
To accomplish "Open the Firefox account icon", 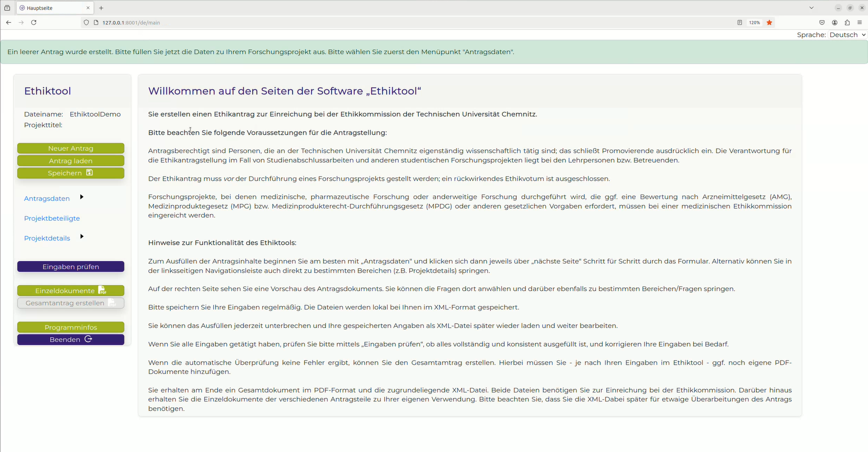I will point(835,22).
